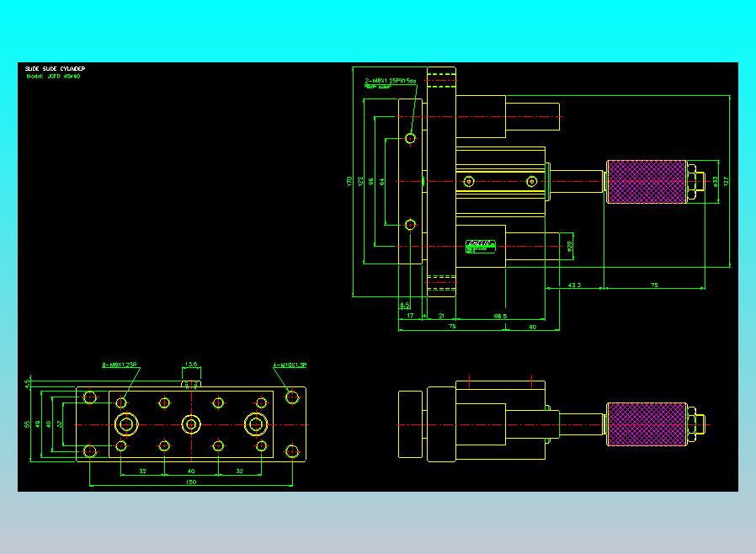Click the 'SLIDE SLIDE CYLINDER' title text
This screenshot has height=554, width=756.
pyautogui.click(x=55, y=68)
